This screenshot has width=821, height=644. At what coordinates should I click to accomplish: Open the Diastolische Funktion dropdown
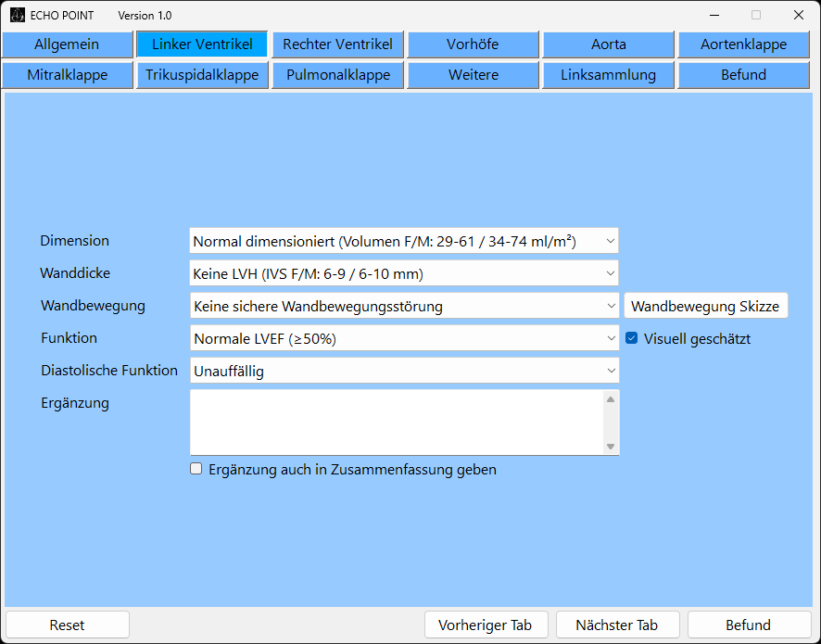(x=403, y=371)
